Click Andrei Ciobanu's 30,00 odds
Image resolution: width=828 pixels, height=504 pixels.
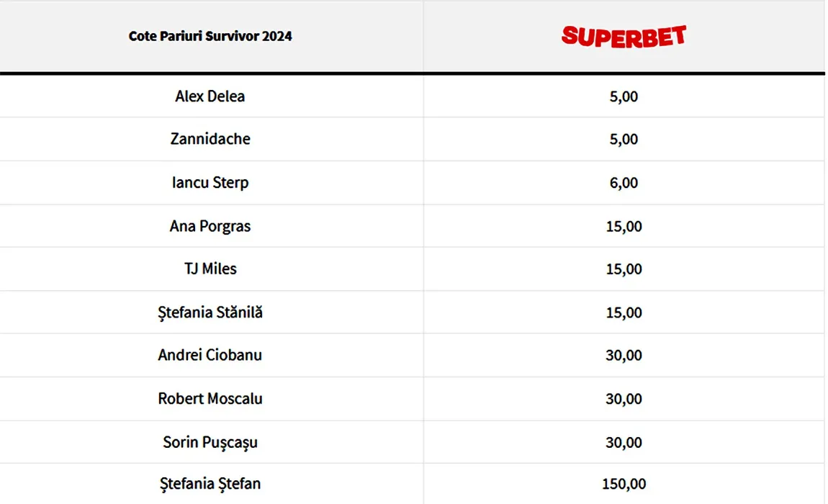624,355
